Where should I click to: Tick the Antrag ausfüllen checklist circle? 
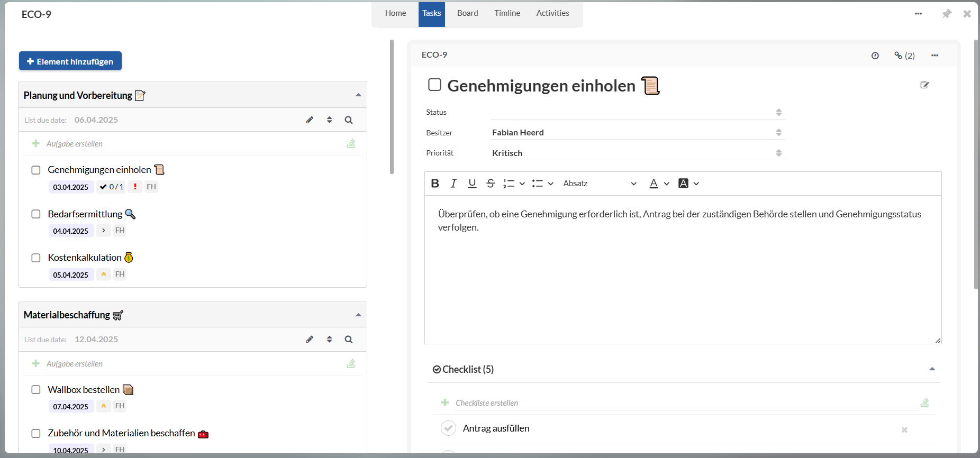pyautogui.click(x=448, y=428)
